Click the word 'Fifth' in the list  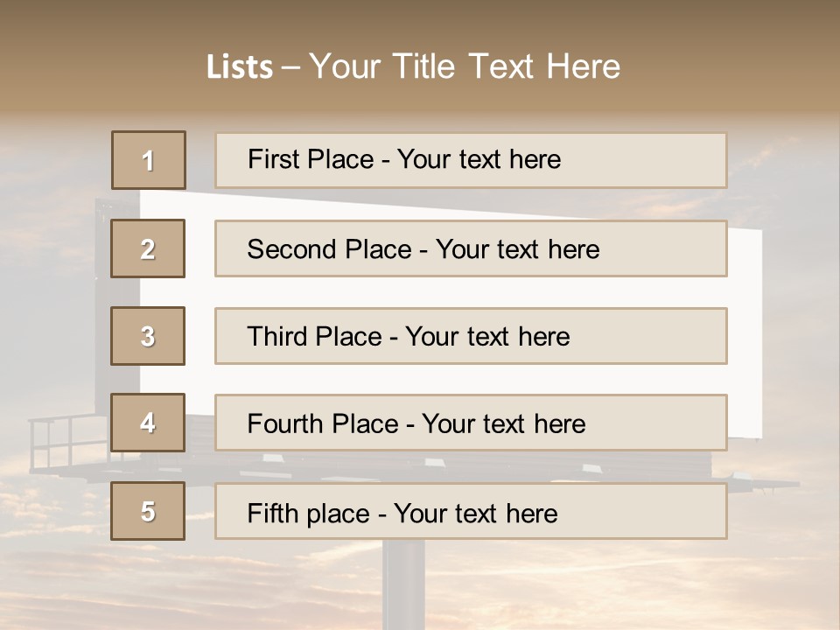point(273,513)
